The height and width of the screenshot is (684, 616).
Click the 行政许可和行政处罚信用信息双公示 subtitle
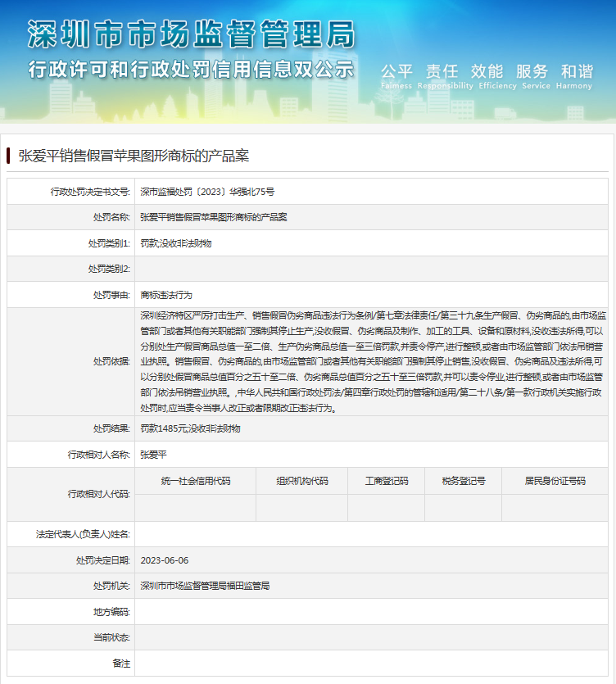(x=192, y=70)
